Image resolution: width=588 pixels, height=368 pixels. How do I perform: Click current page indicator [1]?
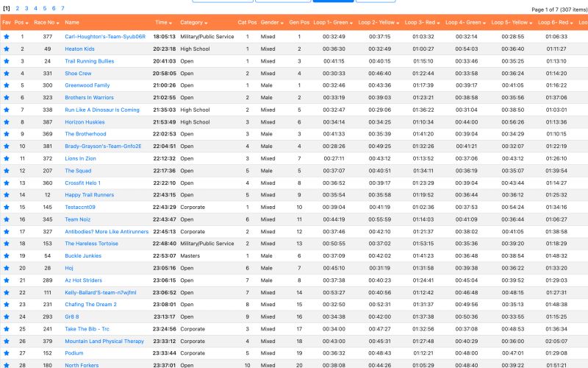click(x=7, y=8)
